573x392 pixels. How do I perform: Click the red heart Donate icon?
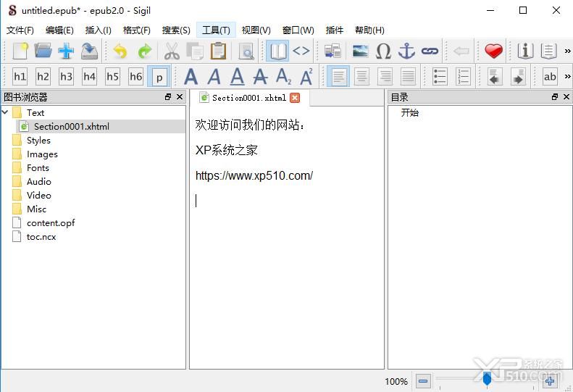pos(493,51)
